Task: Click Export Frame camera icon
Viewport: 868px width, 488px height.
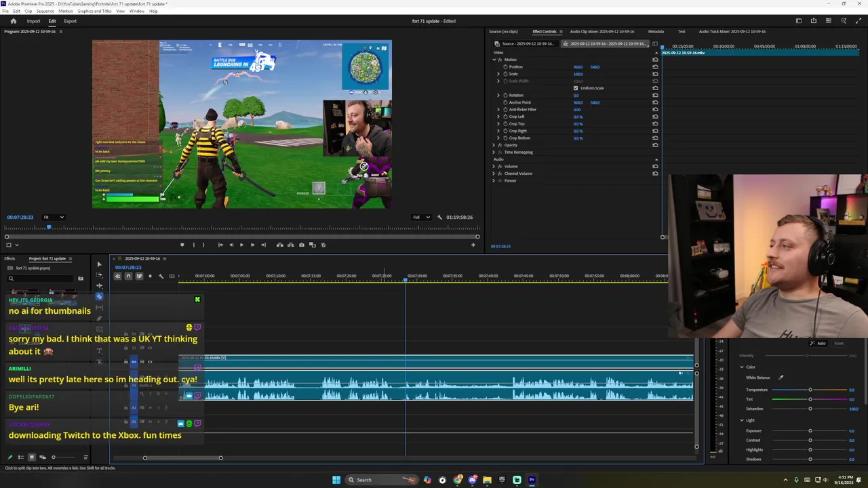Action: [x=301, y=245]
